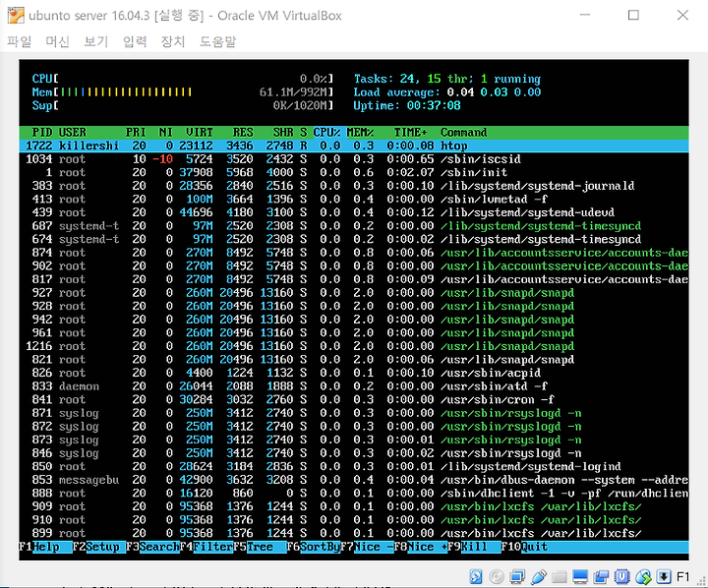This screenshot has height=588, width=708.
Task: Click the TIME+ column header
Action: click(410, 133)
